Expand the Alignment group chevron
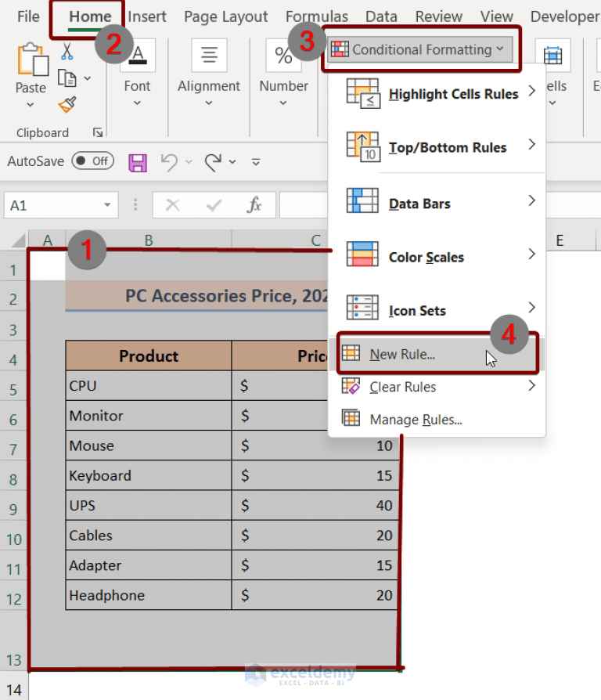This screenshot has height=700, width=601. tap(209, 103)
